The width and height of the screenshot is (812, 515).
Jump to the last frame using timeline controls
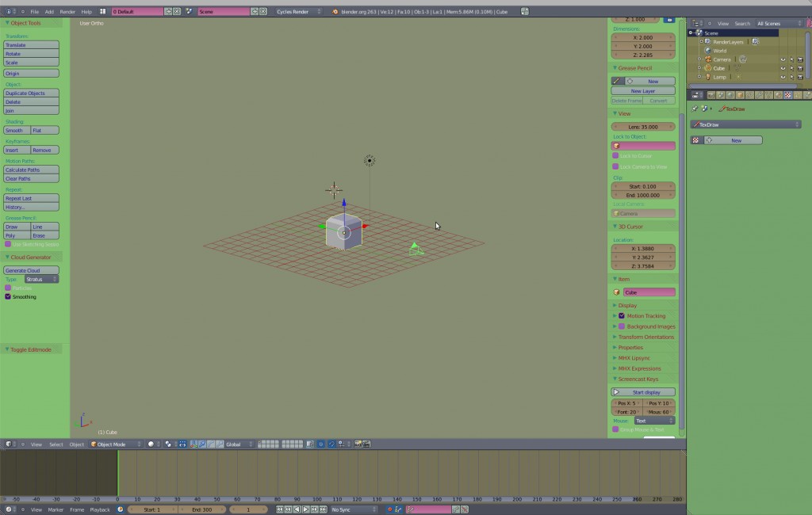coord(324,509)
